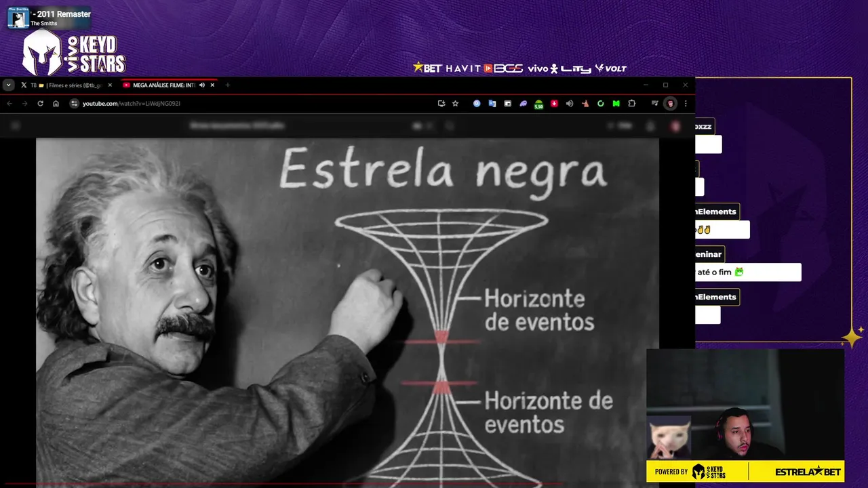This screenshot has width=868, height=488.
Task: Click the ESTRELABET sponsor logo at top
Action: 427,68
